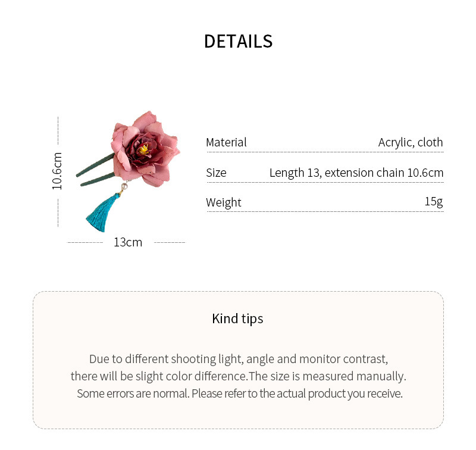Click the DETAILS heading
The height and width of the screenshot is (450, 476).
(x=238, y=41)
